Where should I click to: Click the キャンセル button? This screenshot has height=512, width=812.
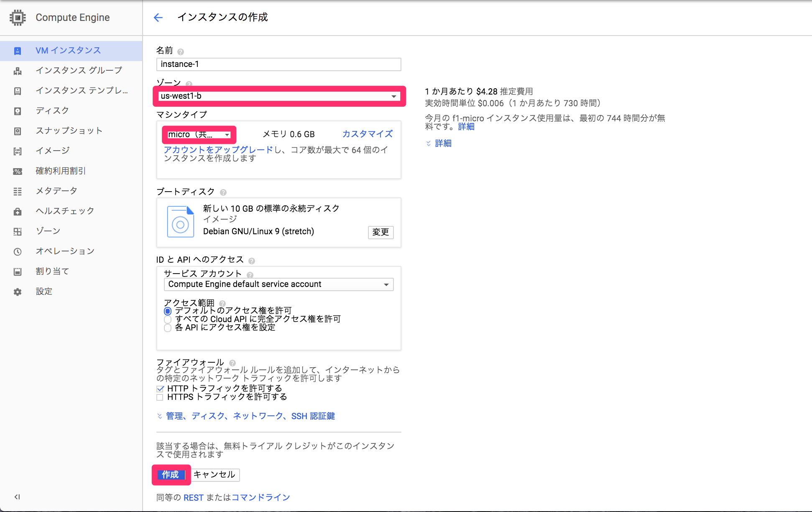(214, 475)
